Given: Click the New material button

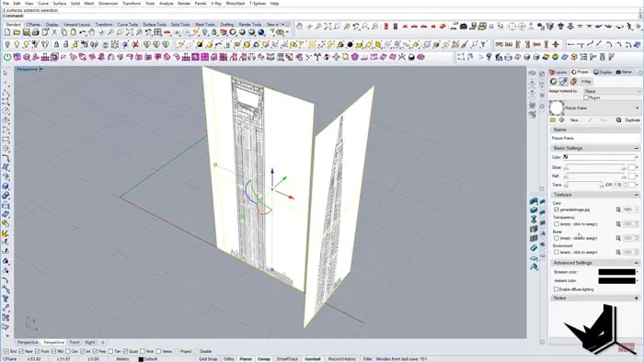Looking at the screenshot, I should click(x=574, y=120).
